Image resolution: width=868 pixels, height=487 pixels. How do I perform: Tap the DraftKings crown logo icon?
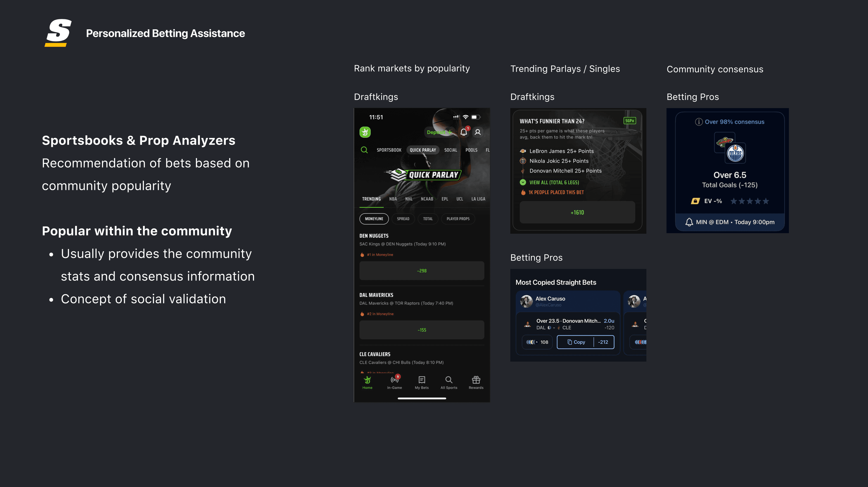coord(365,132)
